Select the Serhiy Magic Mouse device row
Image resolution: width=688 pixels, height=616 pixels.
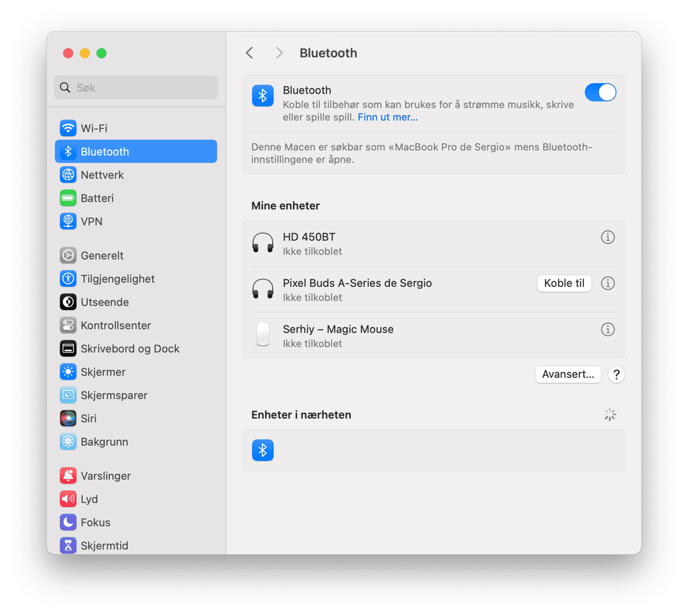tap(396, 335)
